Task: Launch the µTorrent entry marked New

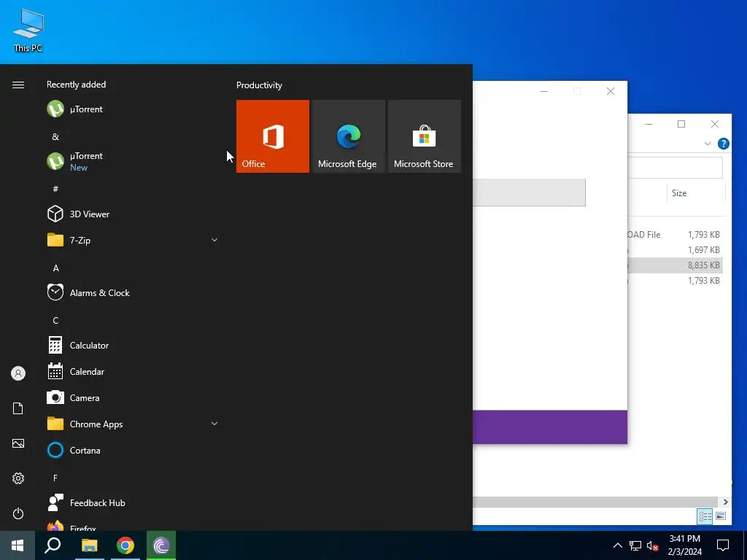Action: point(133,161)
